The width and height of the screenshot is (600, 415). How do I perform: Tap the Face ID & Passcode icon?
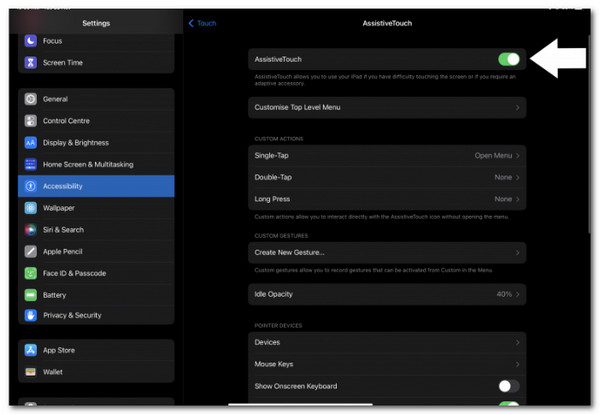point(31,273)
